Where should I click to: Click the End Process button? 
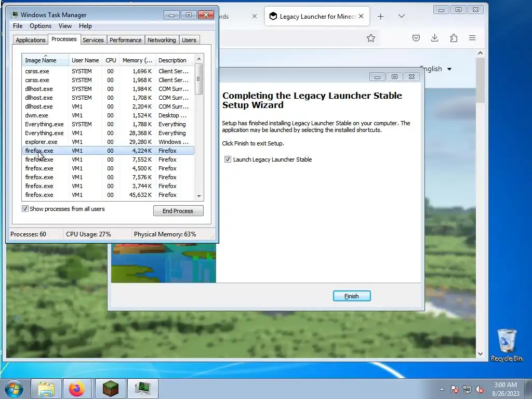(x=178, y=211)
